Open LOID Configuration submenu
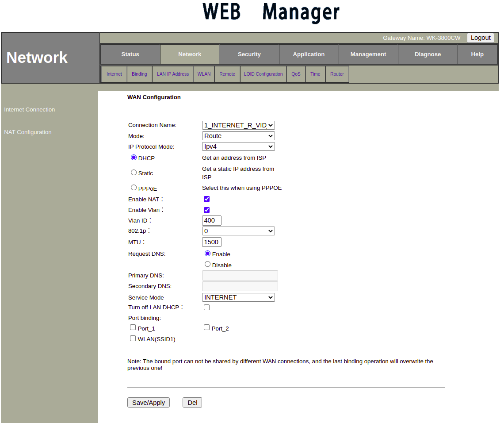This screenshot has width=504, height=423. pos(263,74)
